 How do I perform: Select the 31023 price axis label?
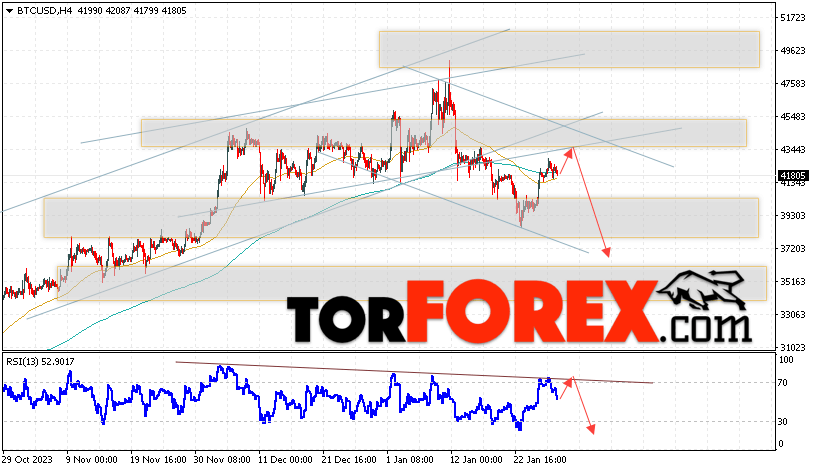(x=793, y=347)
